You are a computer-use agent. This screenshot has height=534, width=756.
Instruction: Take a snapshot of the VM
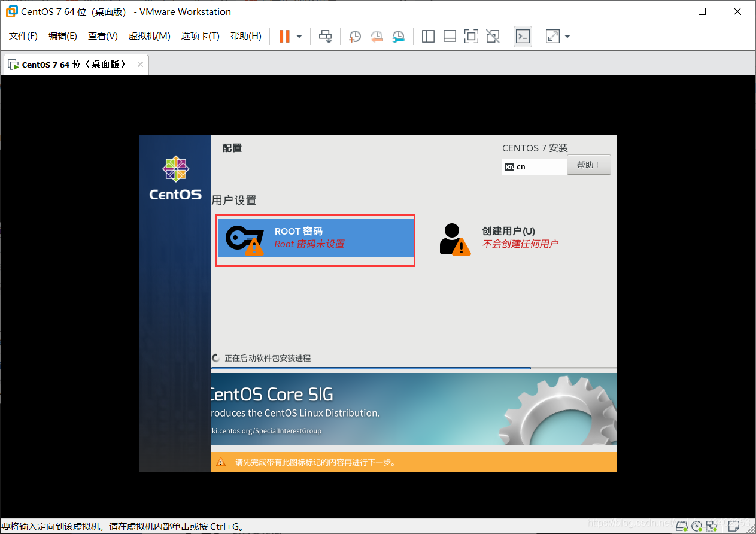[x=355, y=37]
